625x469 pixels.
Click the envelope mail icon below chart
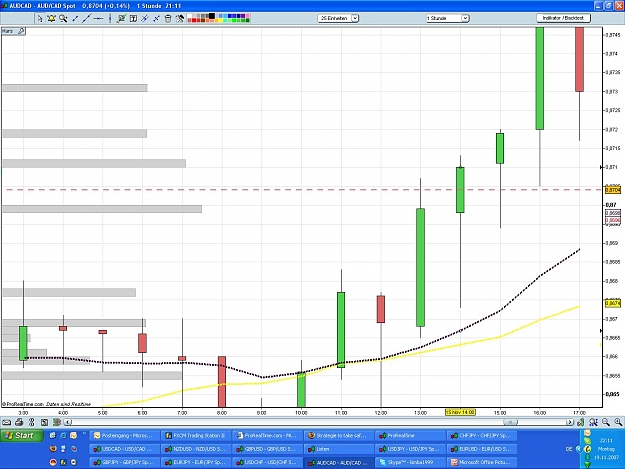pyautogui.click(x=7, y=422)
